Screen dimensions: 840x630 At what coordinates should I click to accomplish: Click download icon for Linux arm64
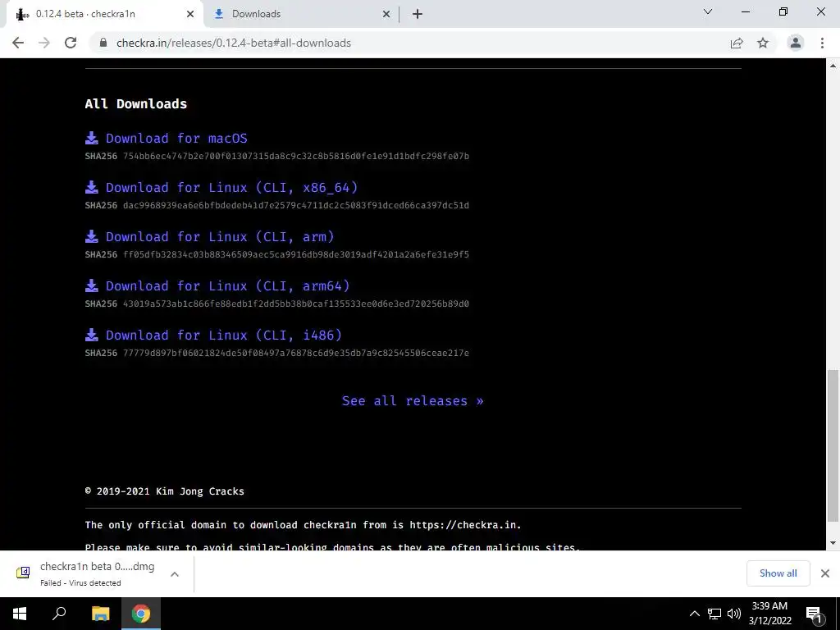click(92, 286)
